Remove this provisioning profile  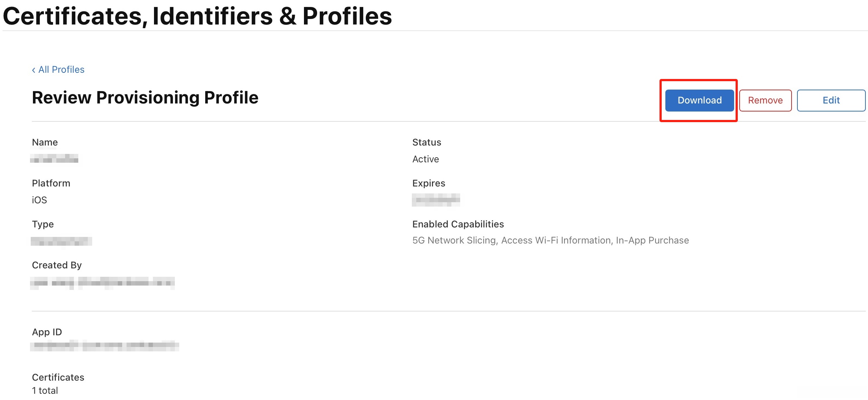(x=765, y=100)
